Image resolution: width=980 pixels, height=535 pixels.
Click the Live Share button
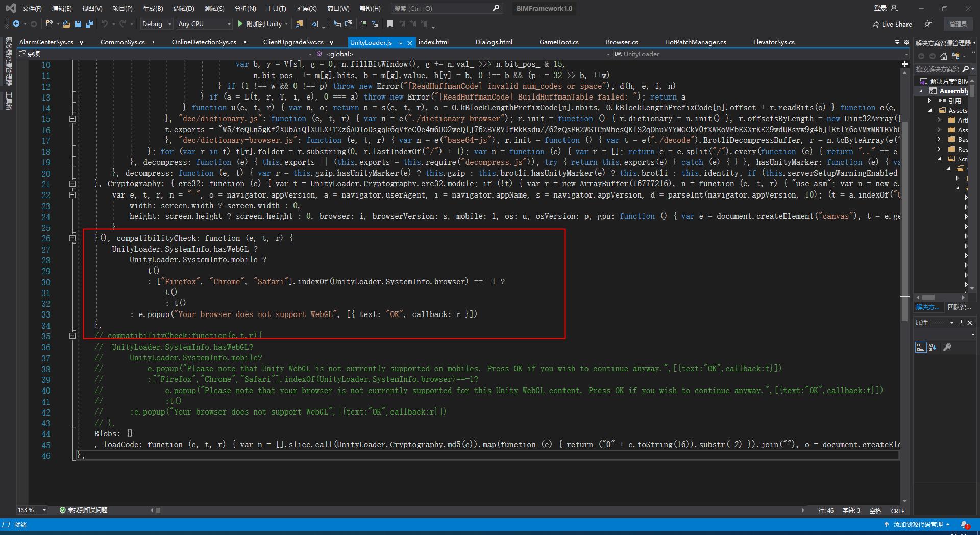tap(892, 24)
